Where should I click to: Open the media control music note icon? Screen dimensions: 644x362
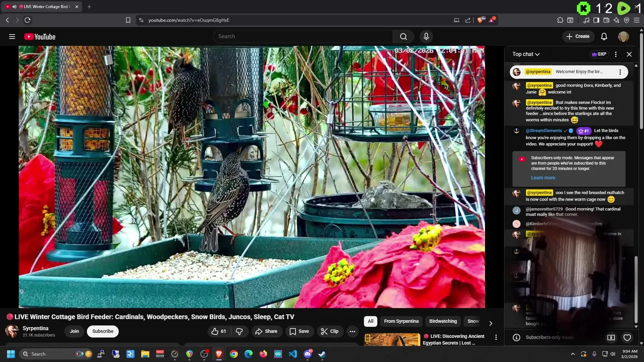[586, 20]
